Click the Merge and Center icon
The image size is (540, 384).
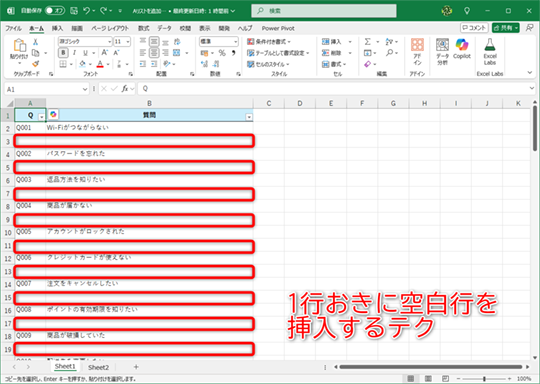[177, 53]
